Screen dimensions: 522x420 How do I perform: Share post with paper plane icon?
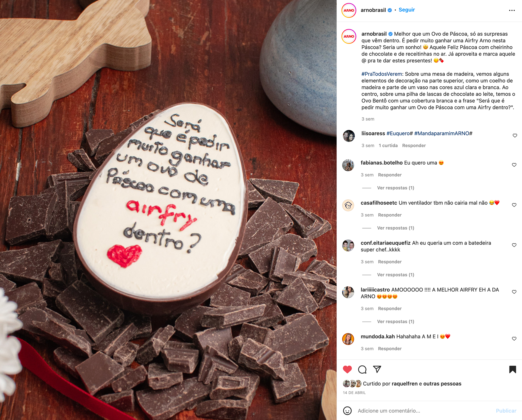pyautogui.click(x=377, y=369)
